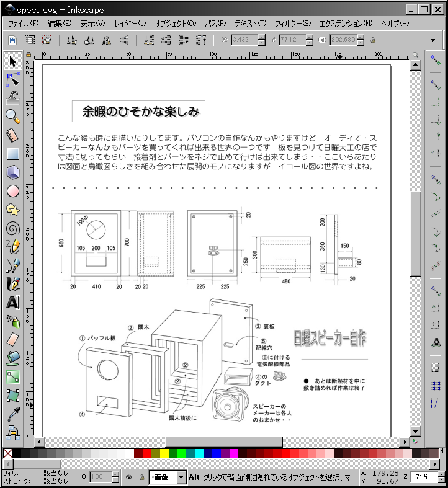Click the zoom percentage field
The height and width of the screenshot is (488, 448).
424,477
